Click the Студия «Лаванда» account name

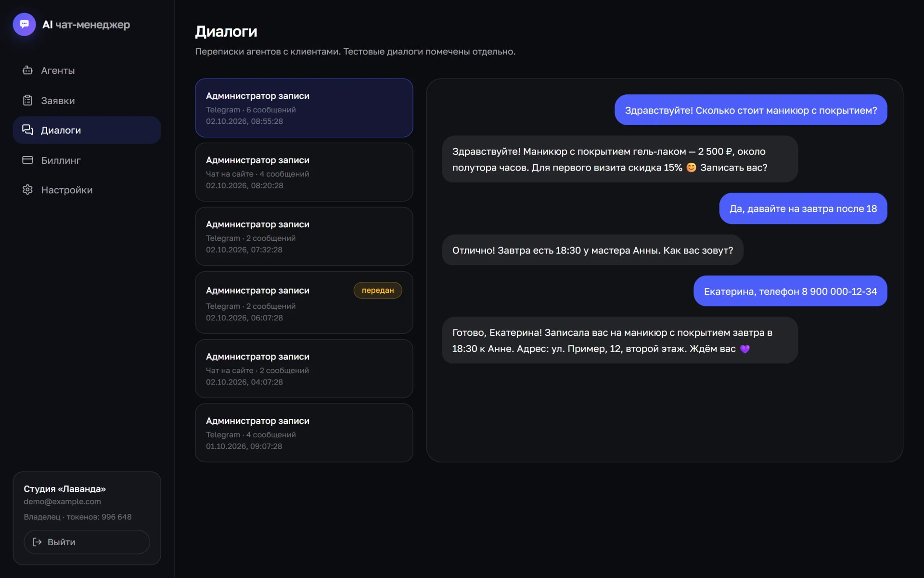click(64, 488)
